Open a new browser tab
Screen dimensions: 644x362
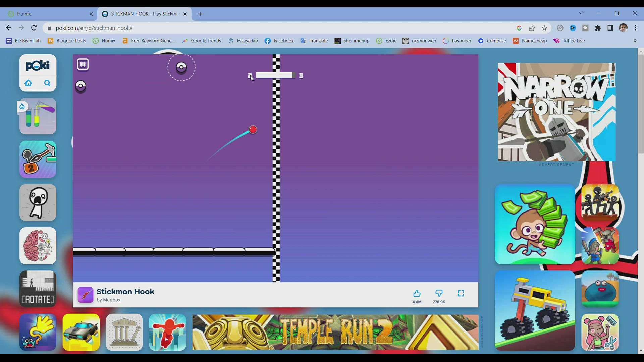[x=200, y=14]
